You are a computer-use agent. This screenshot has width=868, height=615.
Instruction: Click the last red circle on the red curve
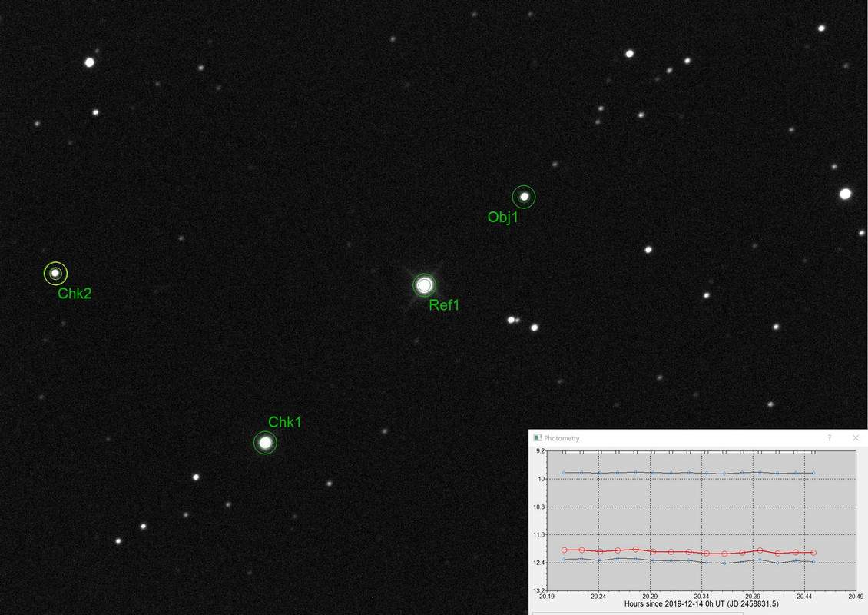813,553
